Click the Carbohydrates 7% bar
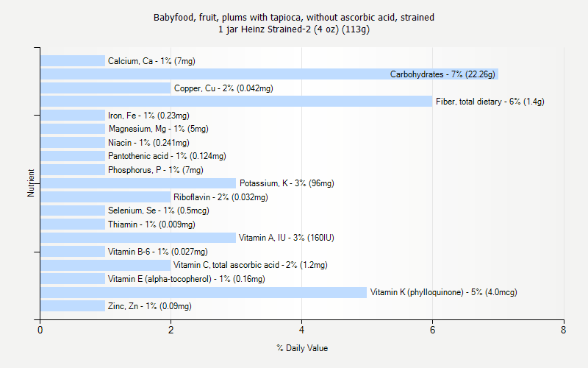 coord(269,74)
